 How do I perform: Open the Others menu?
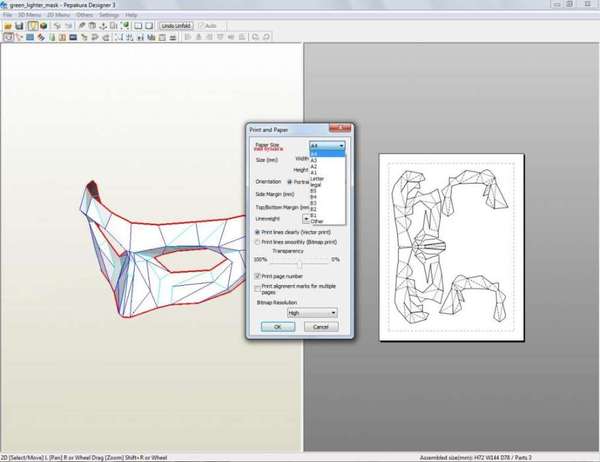click(x=85, y=15)
